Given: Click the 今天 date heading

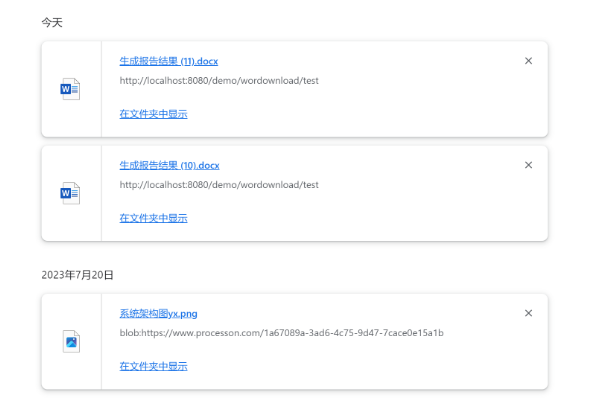Looking at the screenshot, I should point(52,23).
